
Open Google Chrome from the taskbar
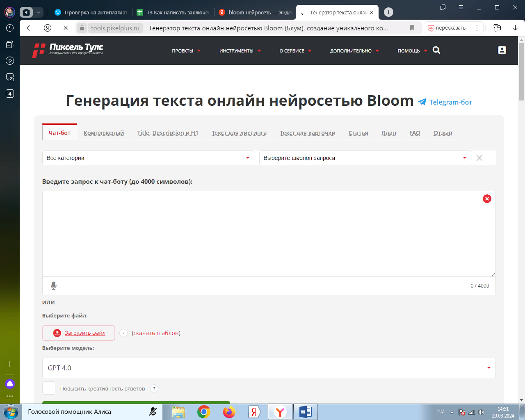click(x=204, y=412)
